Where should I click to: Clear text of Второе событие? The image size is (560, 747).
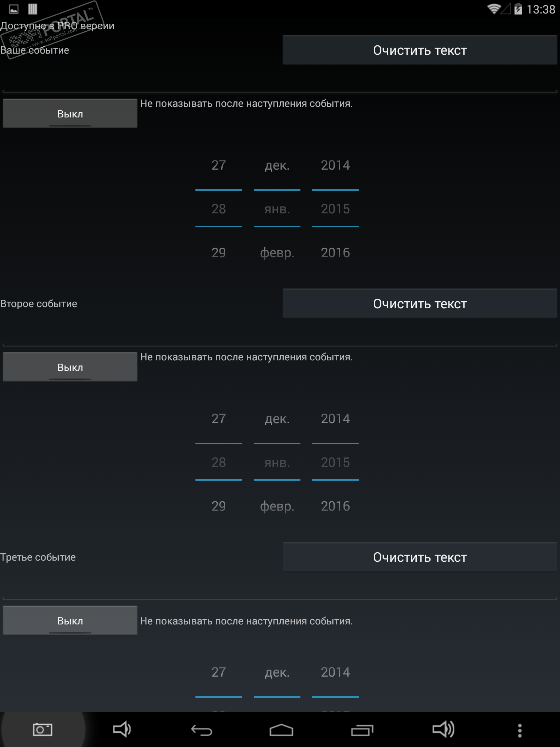tap(420, 304)
